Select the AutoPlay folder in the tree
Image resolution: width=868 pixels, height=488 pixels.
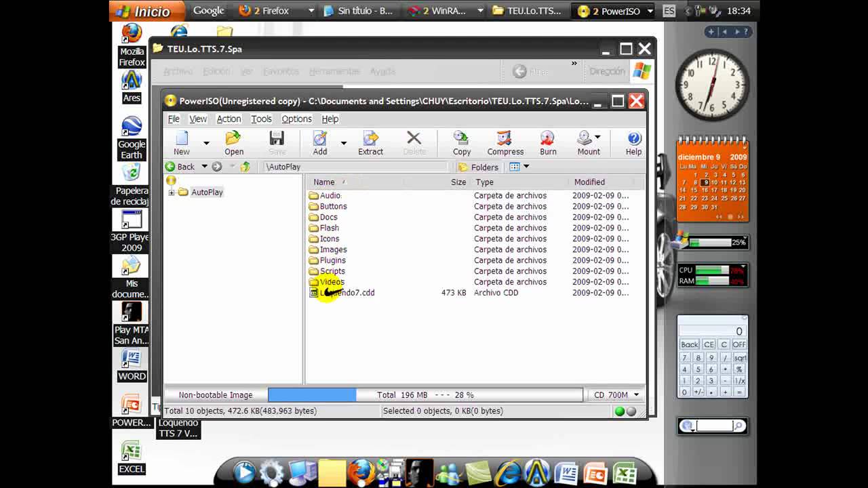[207, 192]
